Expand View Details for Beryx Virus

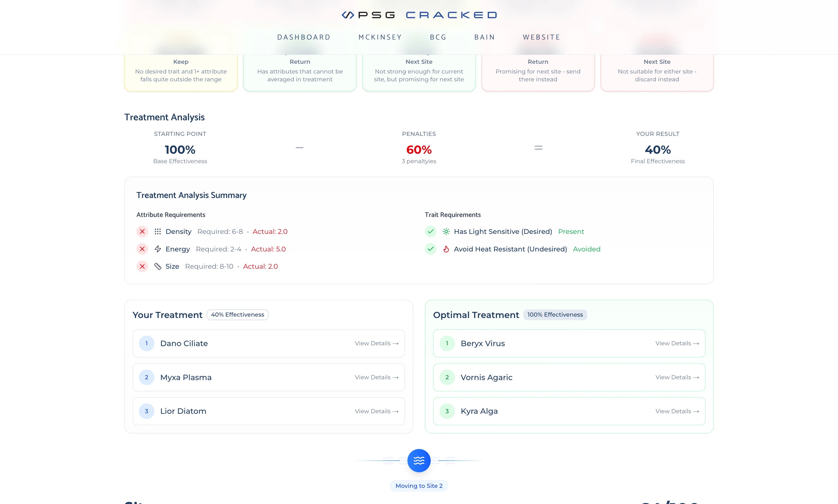point(677,343)
